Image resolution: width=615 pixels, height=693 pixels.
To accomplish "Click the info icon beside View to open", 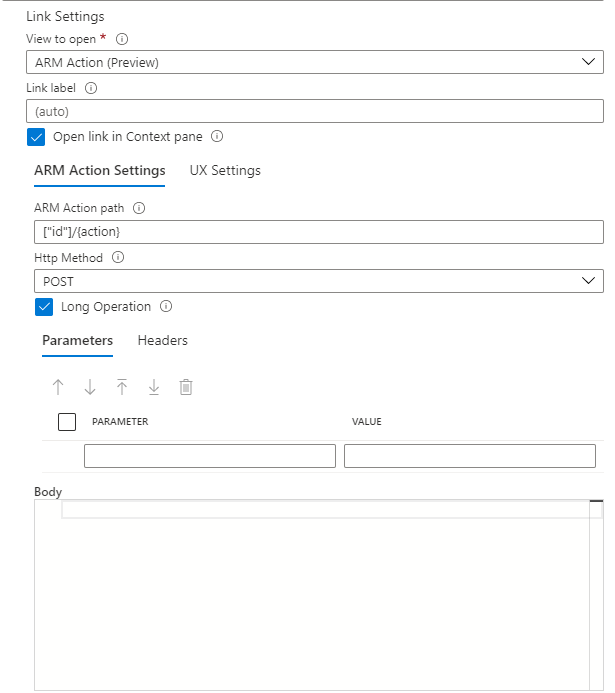I will coord(122,39).
